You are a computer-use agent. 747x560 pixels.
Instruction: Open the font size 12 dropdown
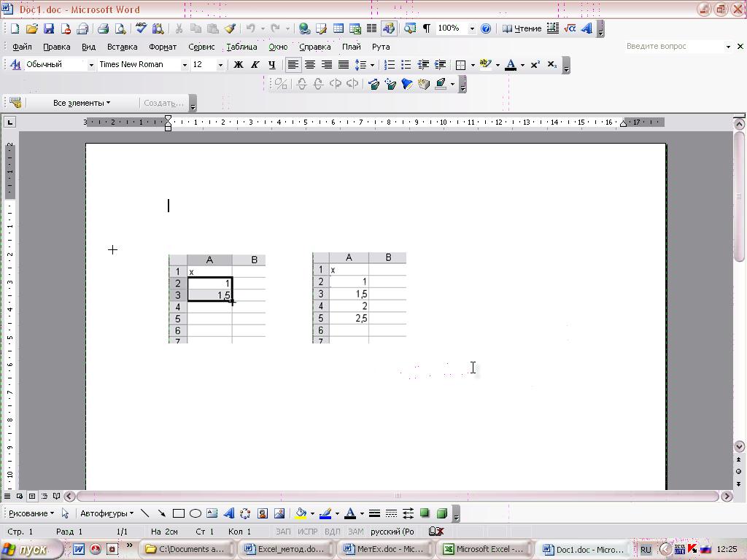pos(220,65)
